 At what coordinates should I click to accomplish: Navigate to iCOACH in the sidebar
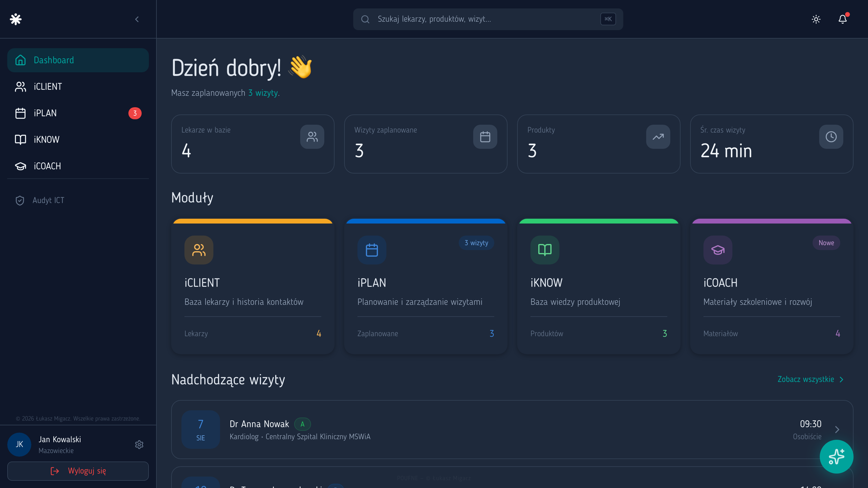pos(78,166)
